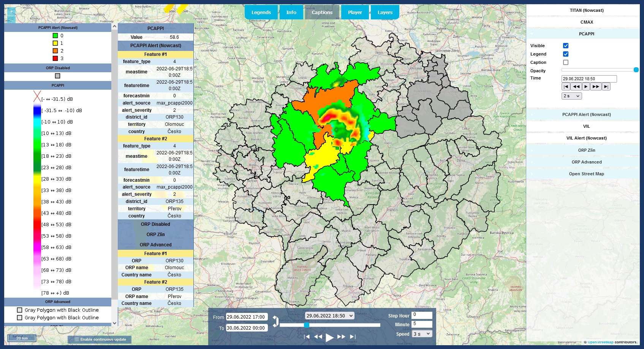644x349 pixels.
Task: Fast-forward time in PCAPPI layer controls
Action: tap(596, 87)
